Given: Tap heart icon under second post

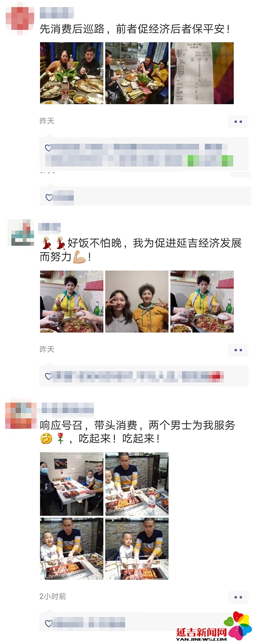Looking at the screenshot, I should (49, 376).
